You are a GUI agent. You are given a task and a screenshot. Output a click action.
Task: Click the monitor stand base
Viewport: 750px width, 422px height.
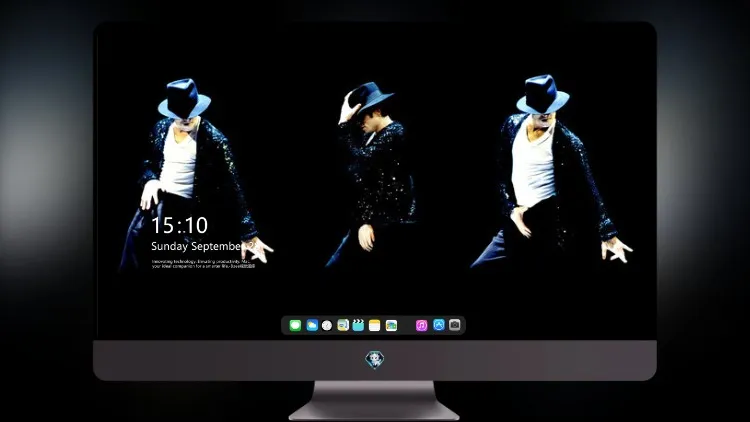pyautogui.click(x=375, y=401)
